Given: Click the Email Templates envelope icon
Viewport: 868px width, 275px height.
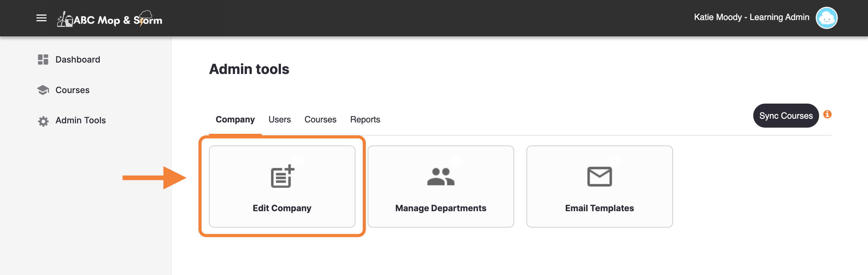Looking at the screenshot, I should [599, 176].
